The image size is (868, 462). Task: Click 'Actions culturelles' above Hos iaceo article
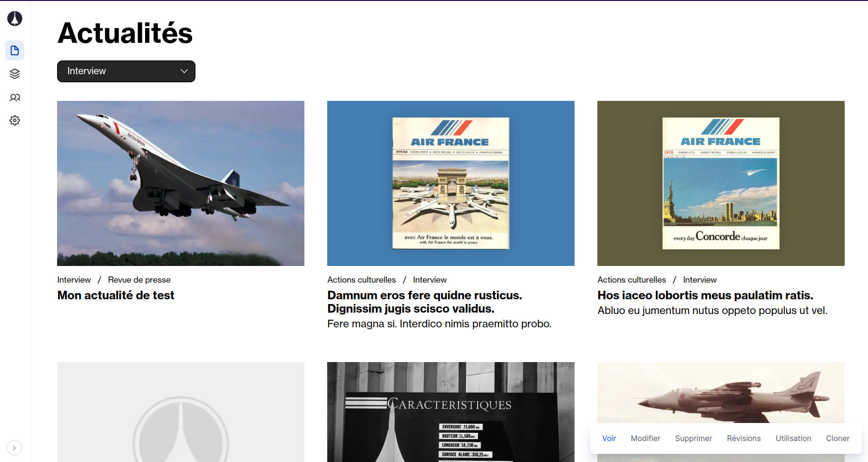pyautogui.click(x=632, y=280)
